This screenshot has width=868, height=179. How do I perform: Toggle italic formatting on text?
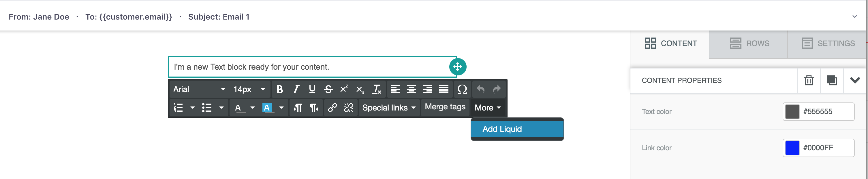296,89
